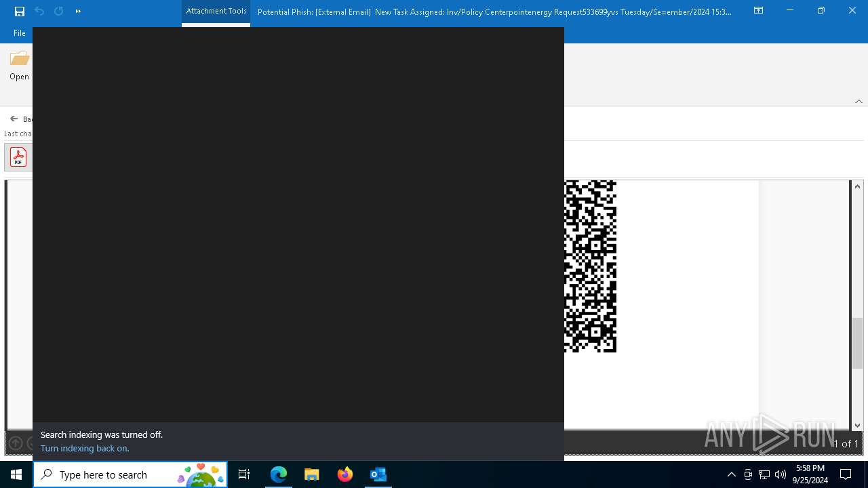Click the Redo arrow icon
The height and width of the screenshot is (488, 868).
[59, 12]
